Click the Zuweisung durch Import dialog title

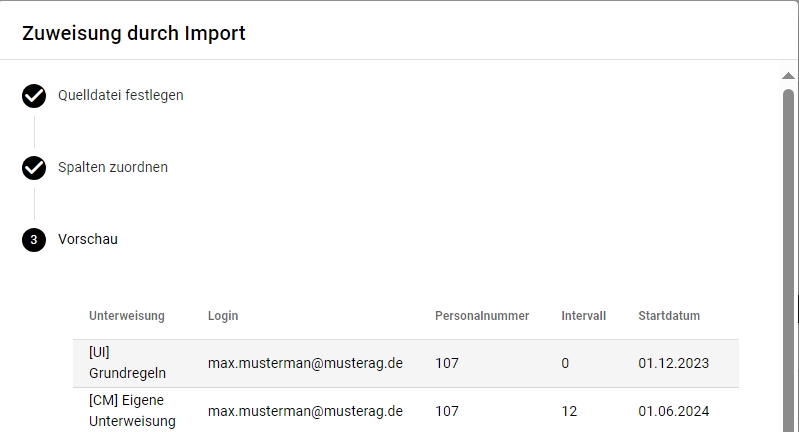point(134,33)
